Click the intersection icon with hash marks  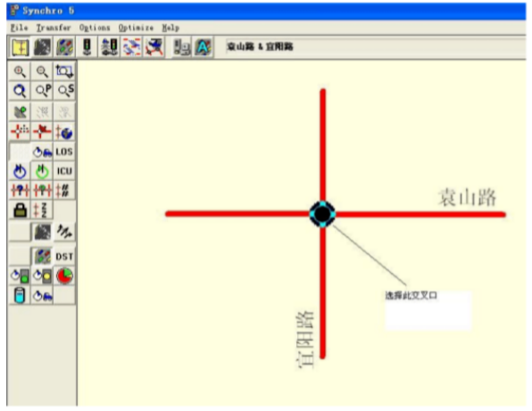tap(64, 190)
